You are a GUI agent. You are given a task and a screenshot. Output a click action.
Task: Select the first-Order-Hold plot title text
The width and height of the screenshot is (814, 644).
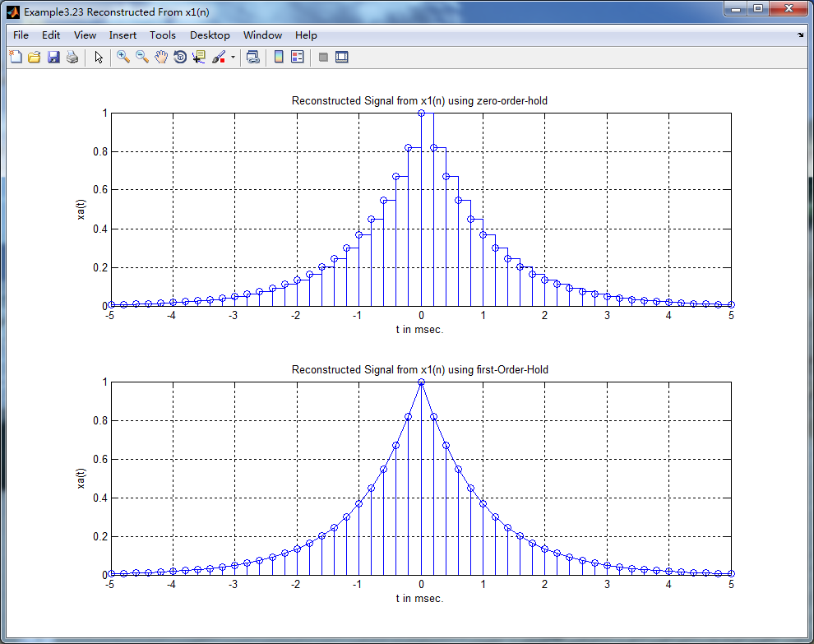pos(419,370)
